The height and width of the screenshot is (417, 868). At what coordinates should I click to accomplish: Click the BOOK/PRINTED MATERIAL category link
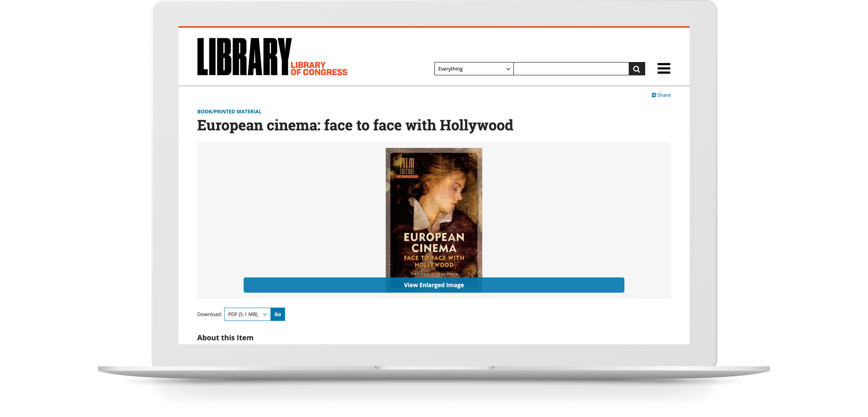click(x=229, y=111)
